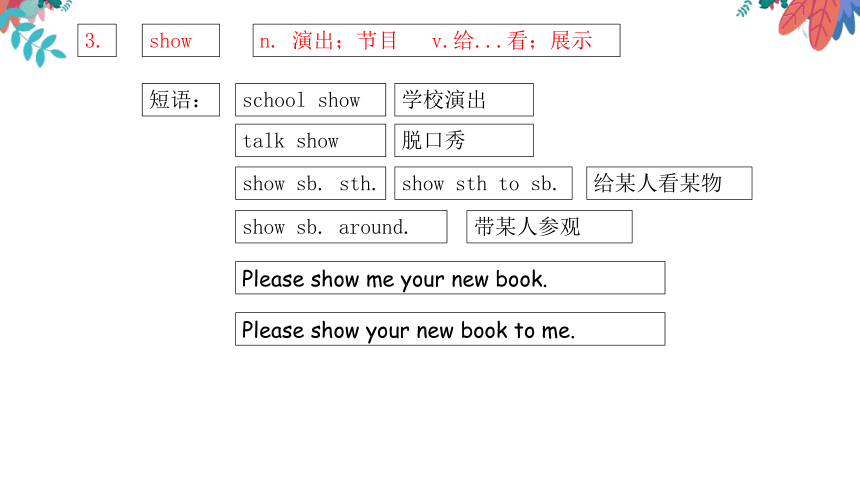Click sentence 'Please show your new book to me.'
Image resolution: width=860 pixels, height=484 pixels.
pyautogui.click(x=450, y=329)
